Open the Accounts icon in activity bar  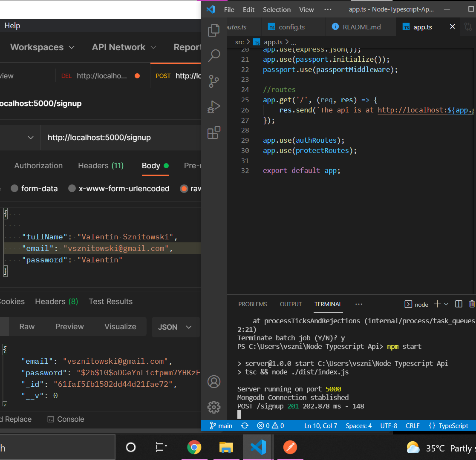point(213,381)
